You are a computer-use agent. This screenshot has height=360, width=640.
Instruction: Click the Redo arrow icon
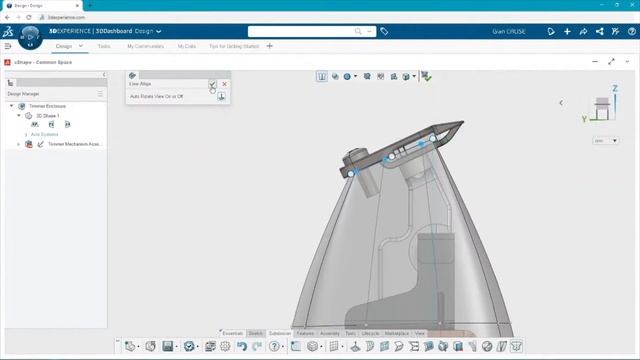257,346
